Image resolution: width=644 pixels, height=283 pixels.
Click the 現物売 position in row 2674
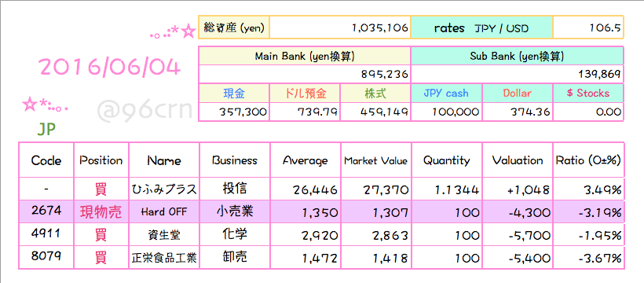[101, 212]
